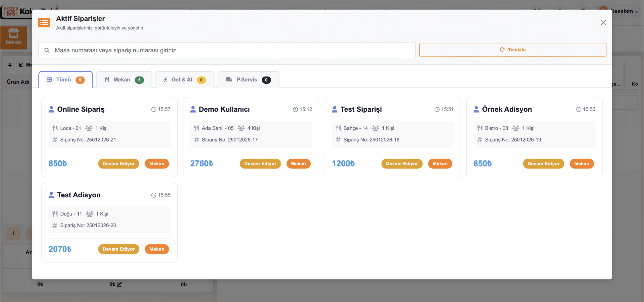Show the P.Servis tab

click(x=248, y=80)
